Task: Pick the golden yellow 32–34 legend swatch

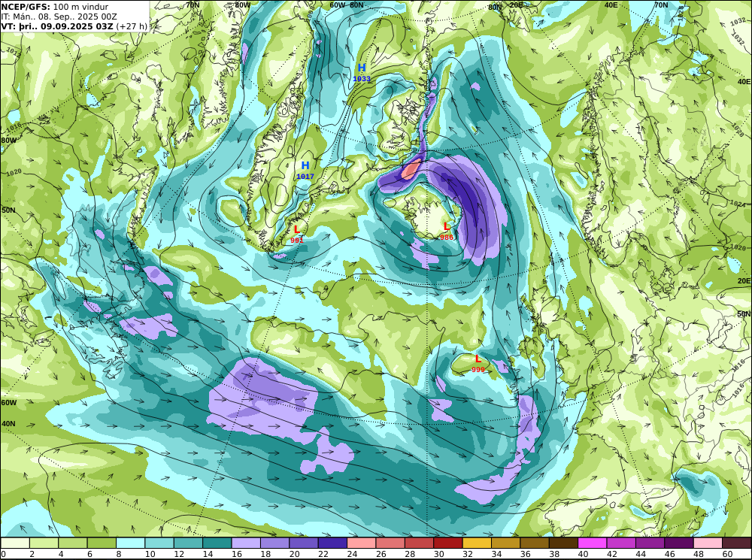Action: click(x=478, y=543)
